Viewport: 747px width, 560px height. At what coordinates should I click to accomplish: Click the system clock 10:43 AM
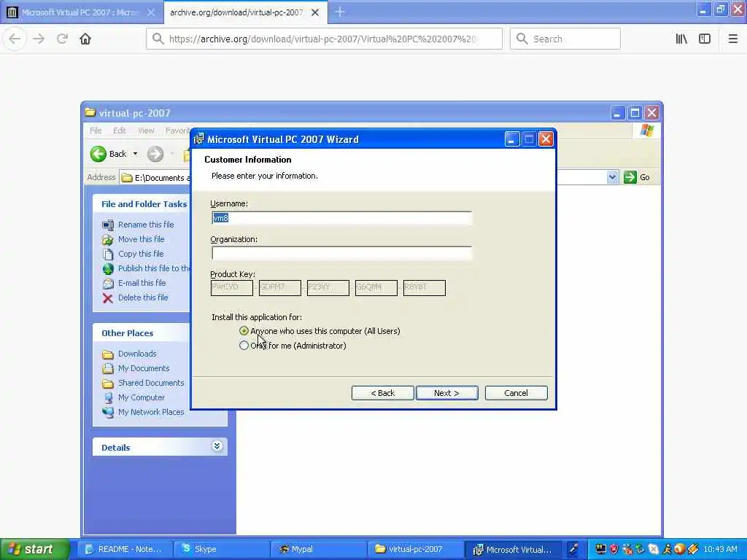coord(720,549)
